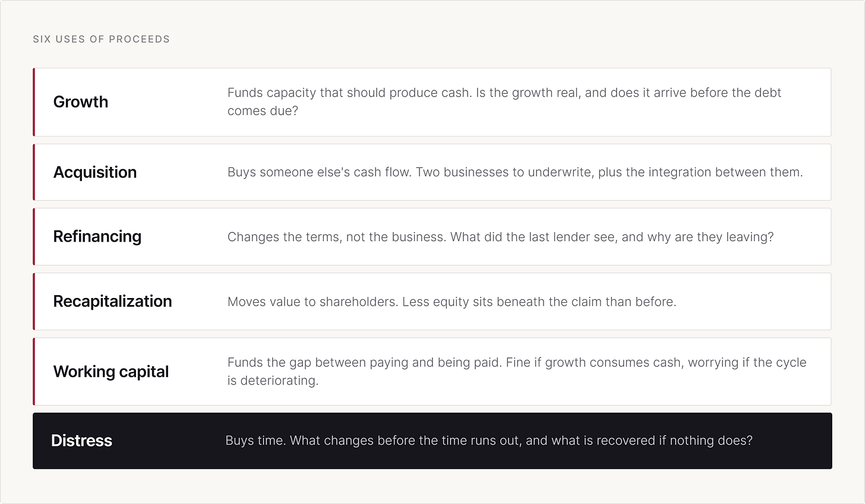Click the red accent bar beside Refinancing
The width and height of the screenshot is (865, 504).
click(34, 236)
